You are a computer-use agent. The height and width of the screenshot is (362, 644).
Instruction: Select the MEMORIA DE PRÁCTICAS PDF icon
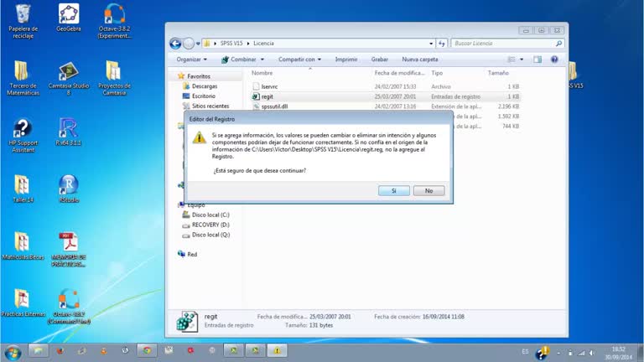69,249
